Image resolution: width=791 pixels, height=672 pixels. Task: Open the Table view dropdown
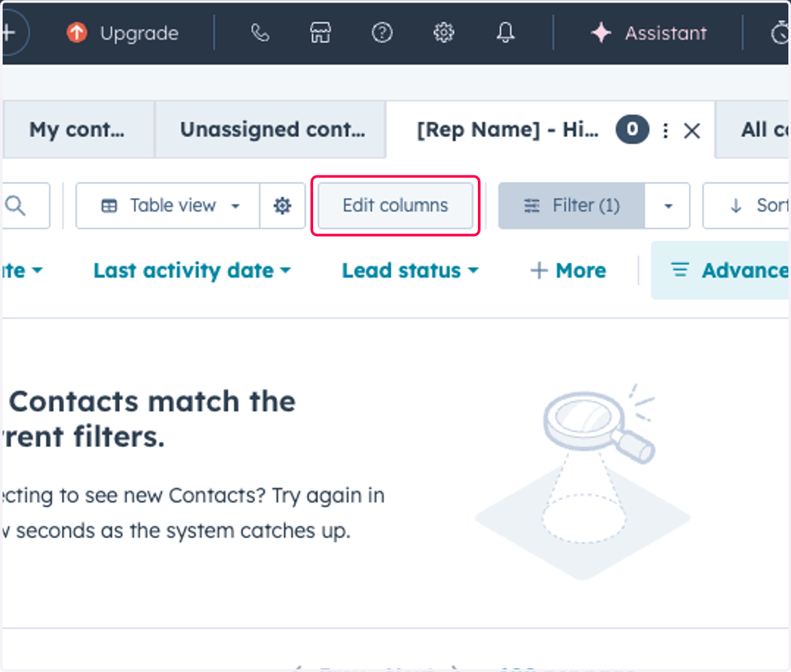pyautogui.click(x=168, y=206)
